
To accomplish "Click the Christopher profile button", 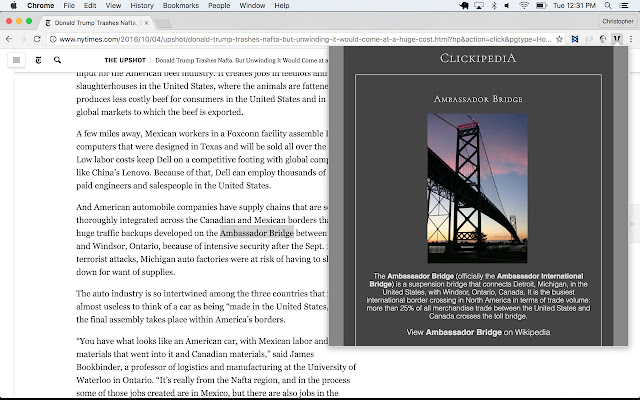I will pyautogui.click(x=615, y=21).
